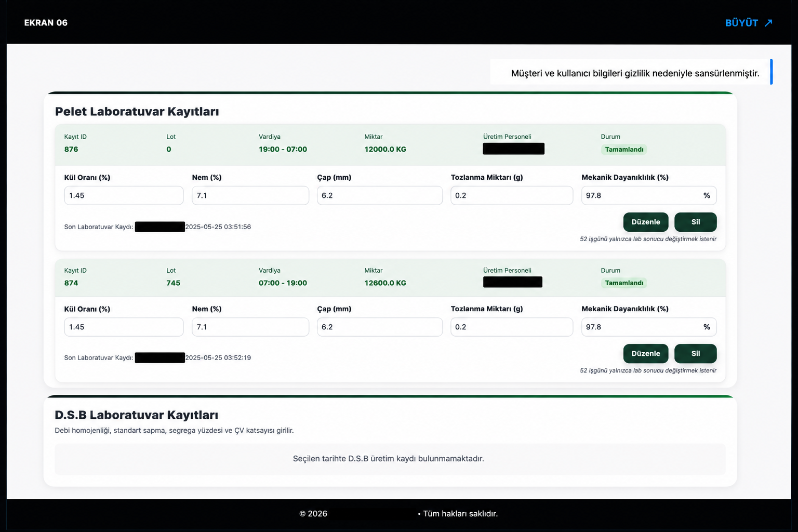Focus Kül Oranı field of record 876
This screenshot has height=532, width=798.
point(124,195)
